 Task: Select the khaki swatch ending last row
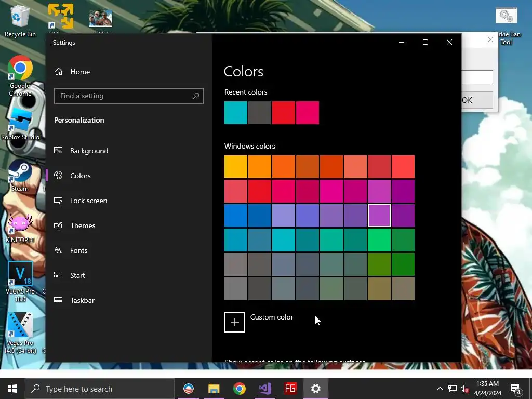tap(403, 289)
